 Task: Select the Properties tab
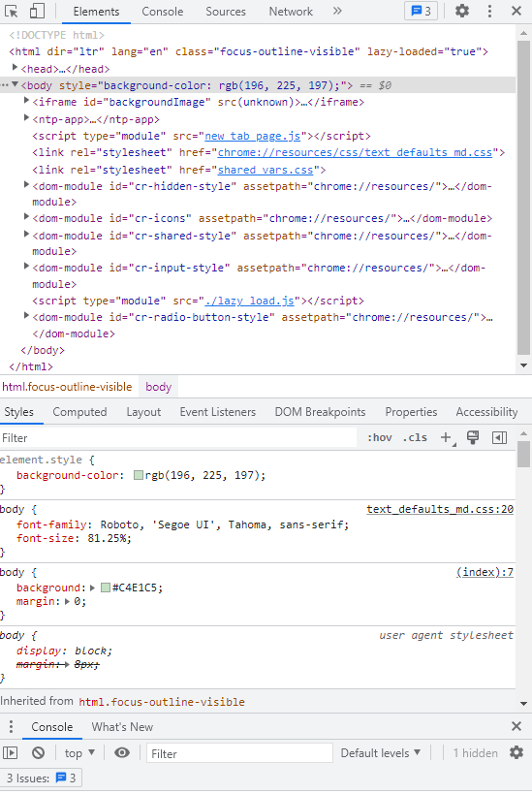(x=411, y=412)
